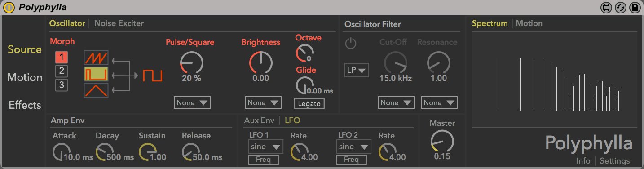Select Morph slot 3
Viewport: 644px width, 169px height.
point(62,84)
